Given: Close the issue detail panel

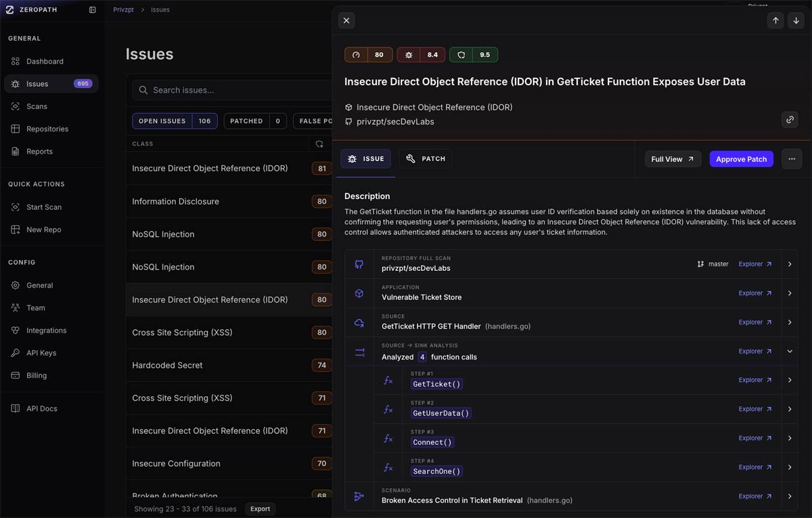Looking at the screenshot, I should click(x=346, y=20).
